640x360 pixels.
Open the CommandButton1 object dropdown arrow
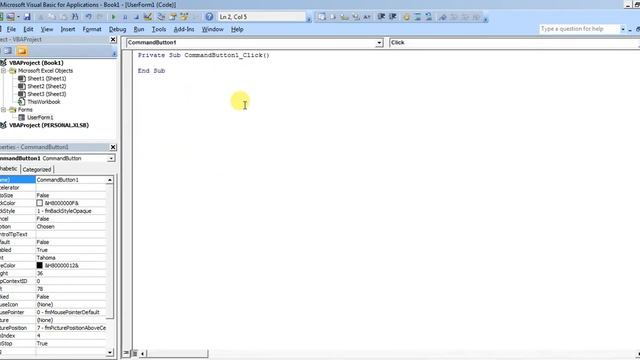coord(379,43)
